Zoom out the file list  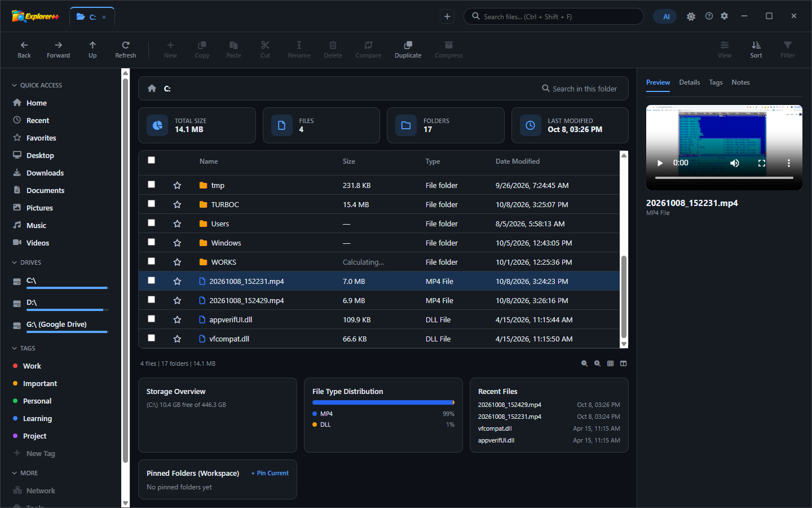(584, 364)
